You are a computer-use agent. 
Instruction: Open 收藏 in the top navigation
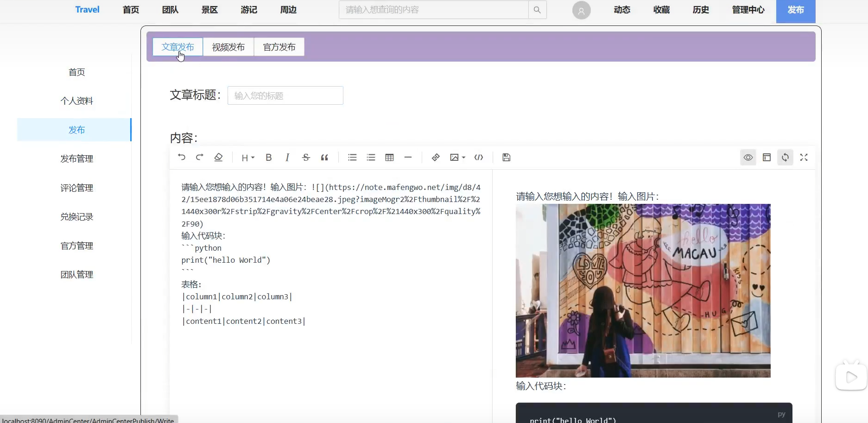click(x=661, y=10)
